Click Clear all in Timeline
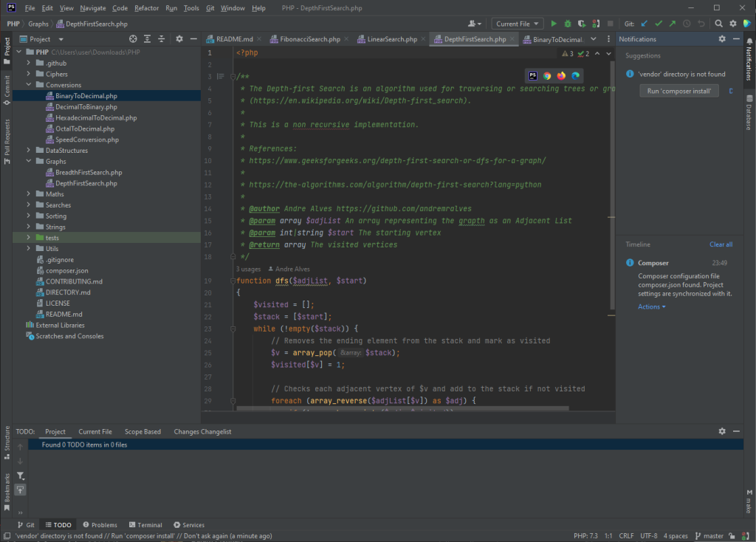Image resolution: width=756 pixels, height=542 pixels. pos(721,244)
